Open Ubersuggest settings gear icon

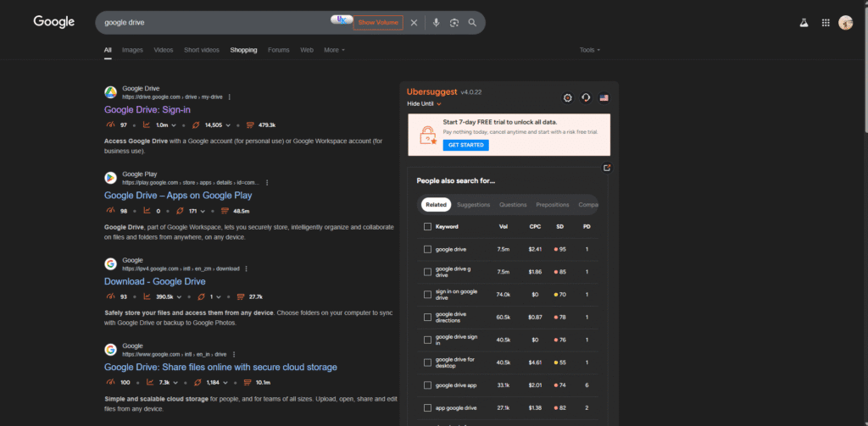568,98
